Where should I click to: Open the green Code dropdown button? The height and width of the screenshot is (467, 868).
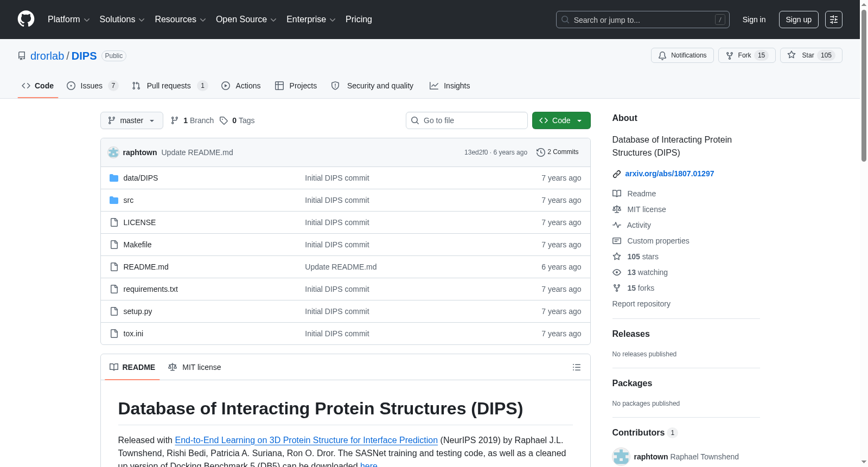(x=561, y=120)
